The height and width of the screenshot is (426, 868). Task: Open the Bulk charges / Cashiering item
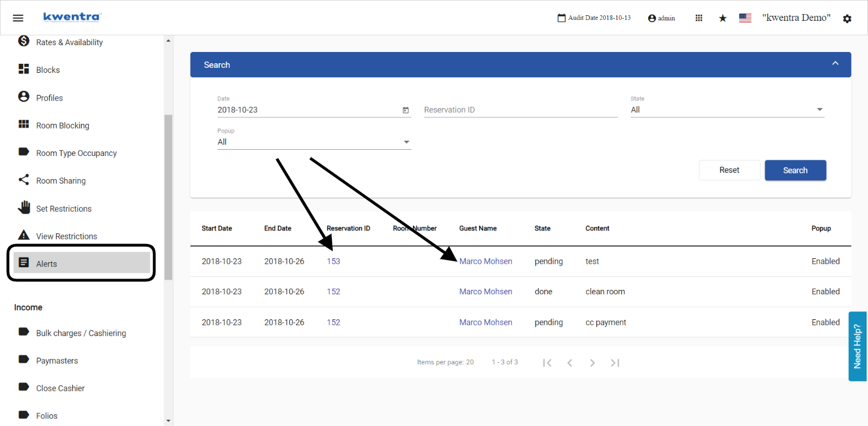pyautogui.click(x=81, y=333)
